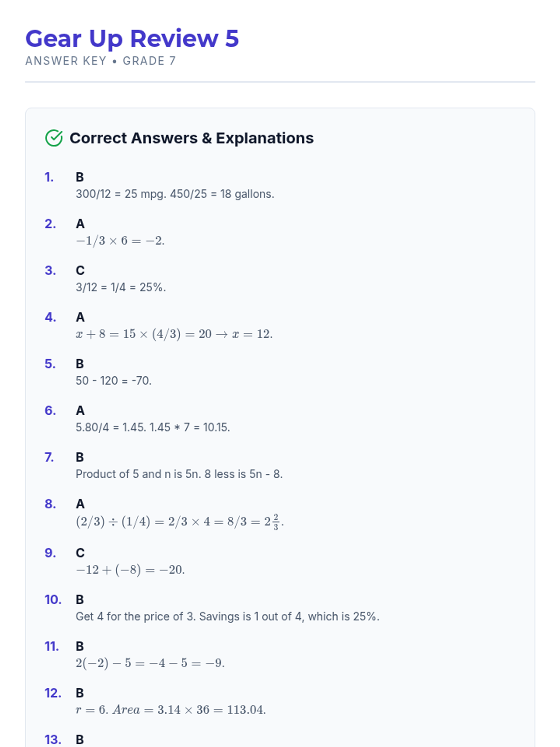Select question number 1
This screenshot has height=747, width=560.
pos(49,177)
